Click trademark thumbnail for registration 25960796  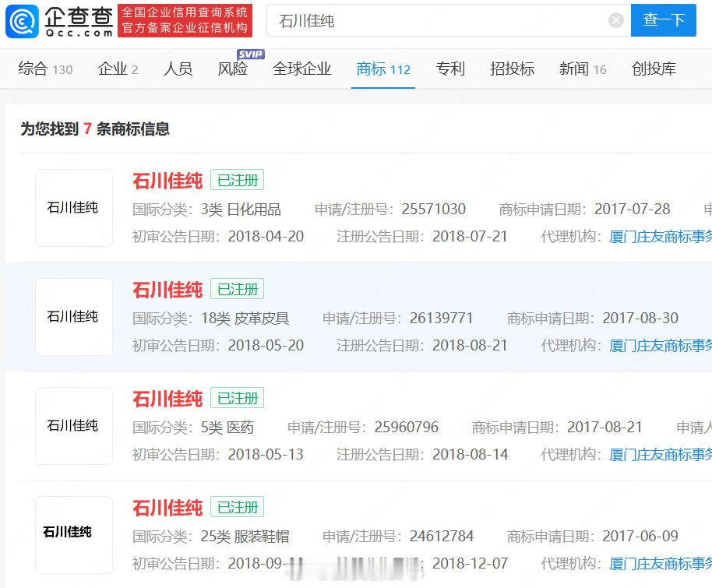(x=74, y=426)
